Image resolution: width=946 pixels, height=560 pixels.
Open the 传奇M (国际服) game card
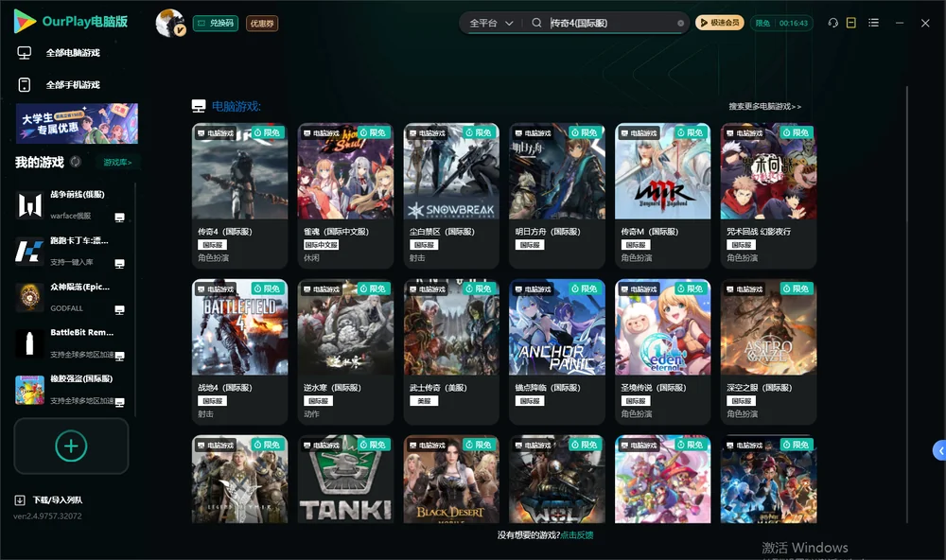pyautogui.click(x=662, y=196)
